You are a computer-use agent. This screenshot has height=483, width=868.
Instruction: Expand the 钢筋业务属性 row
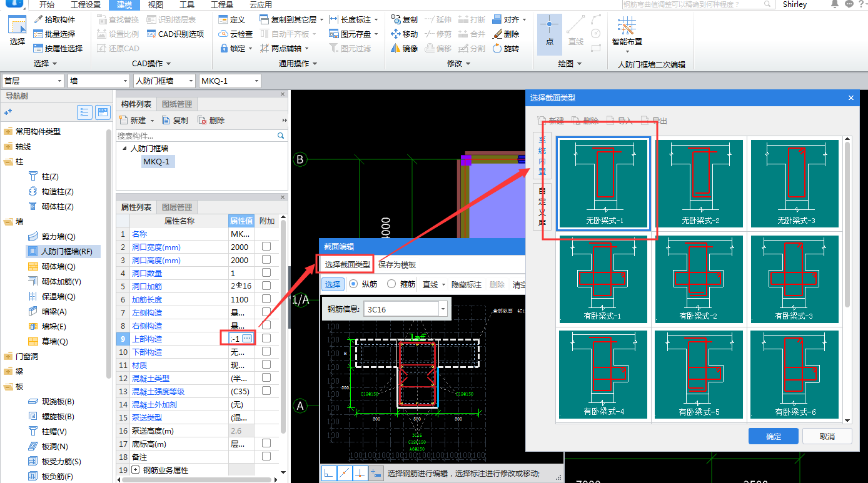[x=136, y=469]
